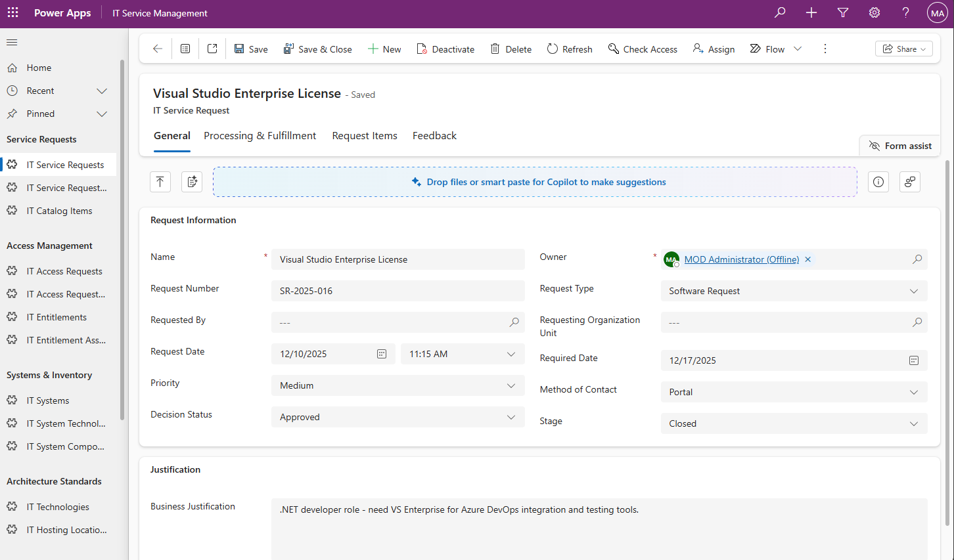Screen dimensions: 954x560
Task: Open the Share dropdown
Action: coord(904,49)
